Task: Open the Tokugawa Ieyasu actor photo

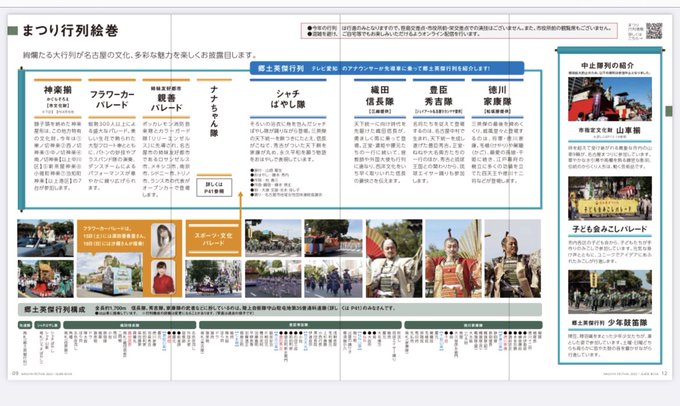Action: pyautogui.click(x=513, y=259)
